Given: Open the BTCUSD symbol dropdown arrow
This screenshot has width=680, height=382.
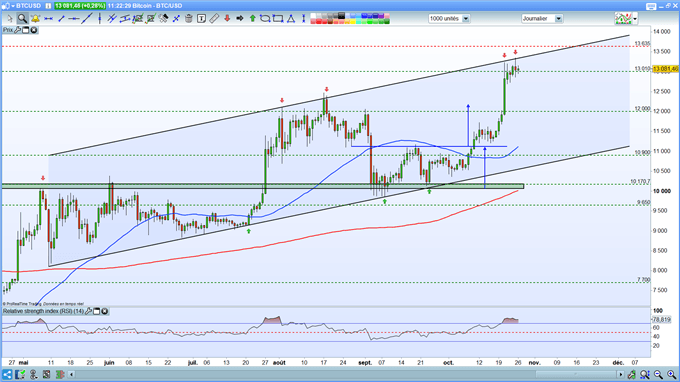Looking at the screenshot, I should [13, 6].
